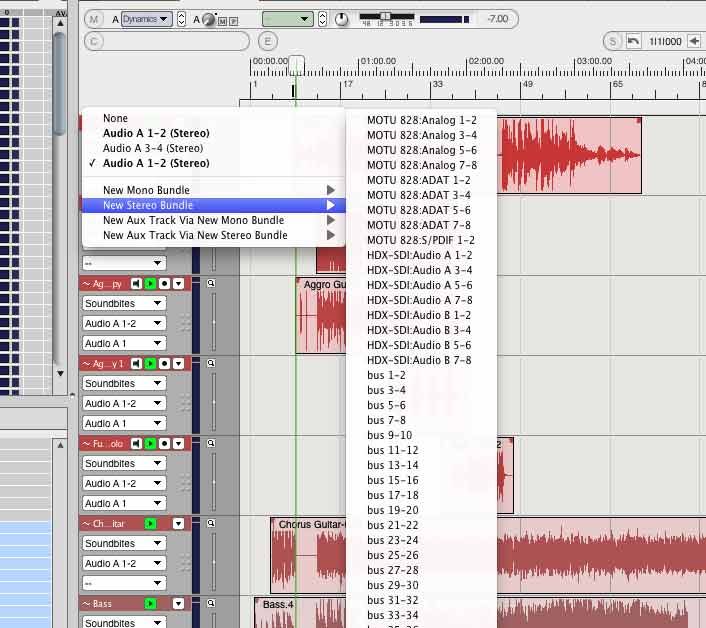706x628 pixels.
Task: Toggle green play-enable on Ag...y 1 track
Action: (150, 363)
